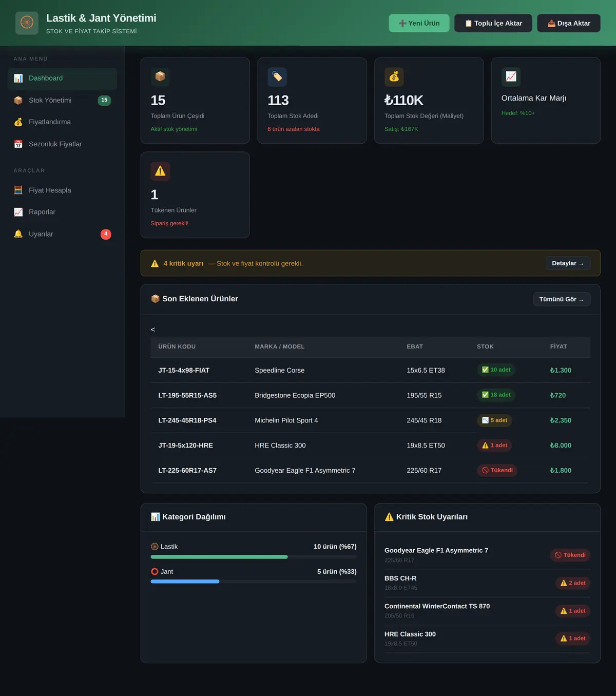The image size is (616, 696).
Task: Click BBS CH-R in Kritik Stok Uyarıları
Action: point(400,578)
